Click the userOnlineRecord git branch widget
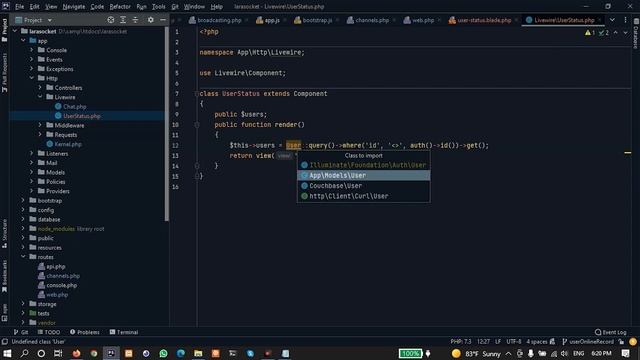The image size is (640, 360). [588, 342]
